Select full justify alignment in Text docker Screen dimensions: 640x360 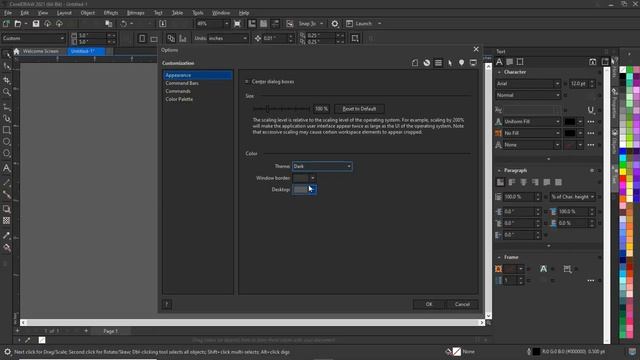click(547, 182)
